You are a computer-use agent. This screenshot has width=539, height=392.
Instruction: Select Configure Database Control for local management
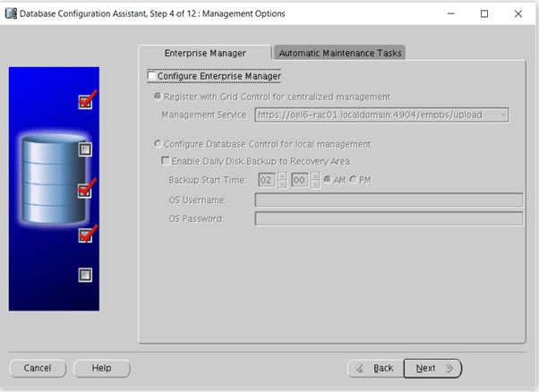tap(159, 144)
